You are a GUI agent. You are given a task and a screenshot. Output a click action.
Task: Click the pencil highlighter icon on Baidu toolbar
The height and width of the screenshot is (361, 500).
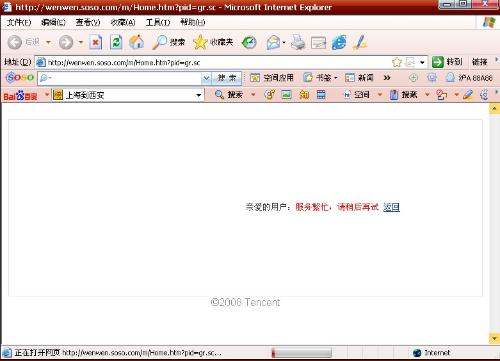pos(468,95)
